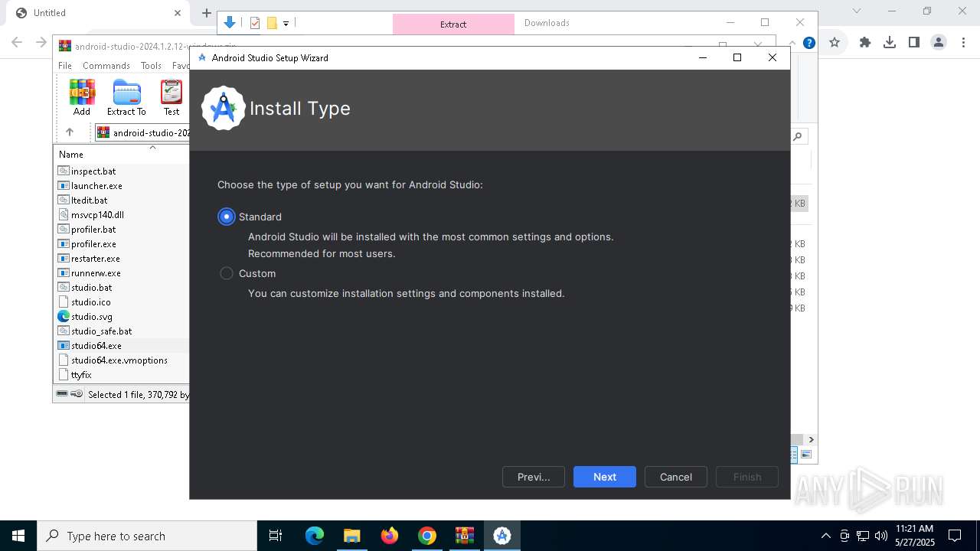Switch Explorer to large icons view button
Screen dimensions: 980x551
pyautogui.click(x=806, y=455)
